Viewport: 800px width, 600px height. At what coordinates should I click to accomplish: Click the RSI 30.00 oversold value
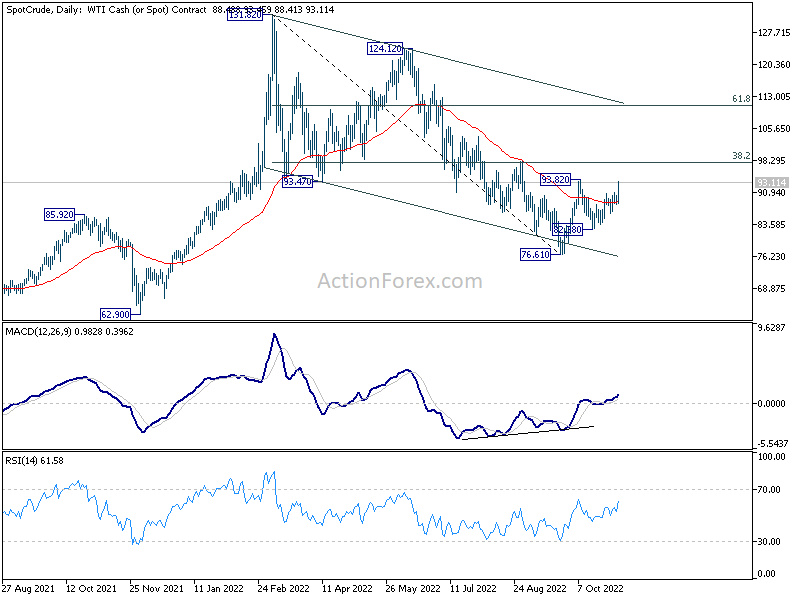pos(770,542)
